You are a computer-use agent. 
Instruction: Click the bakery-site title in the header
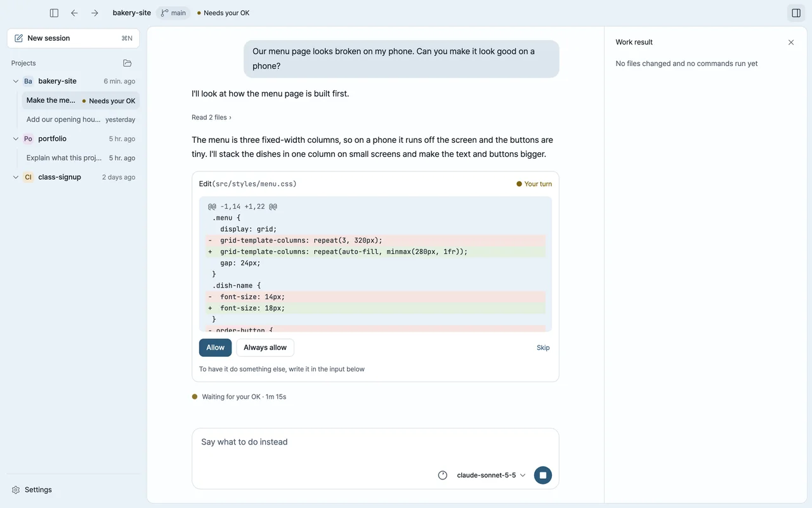click(132, 13)
